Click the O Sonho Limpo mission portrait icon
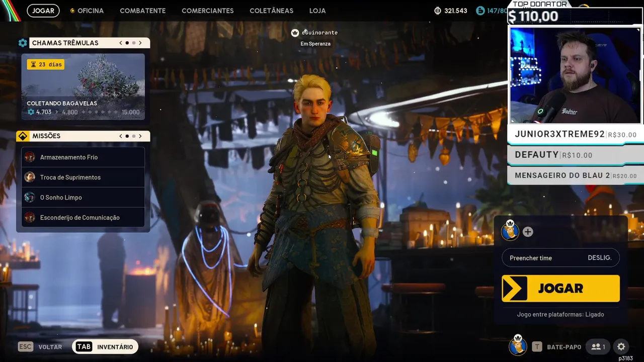Image resolution: width=644 pixels, height=362 pixels. click(x=30, y=197)
